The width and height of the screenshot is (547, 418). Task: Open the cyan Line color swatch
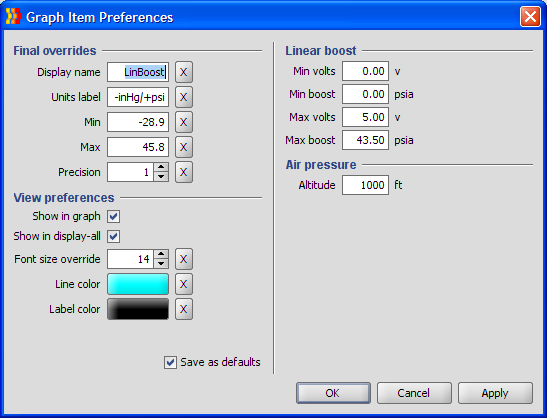(x=138, y=284)
